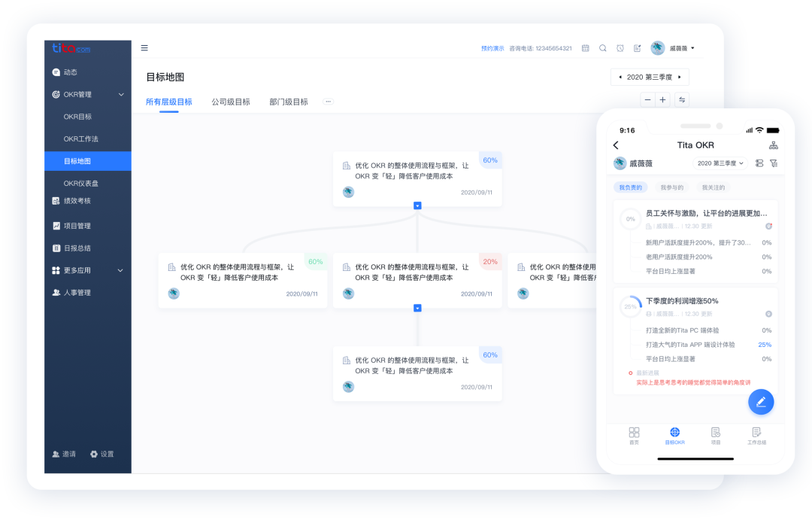Select 目标地图 in the sidebar
Screen dimensions: 812x520
[87, 161]
